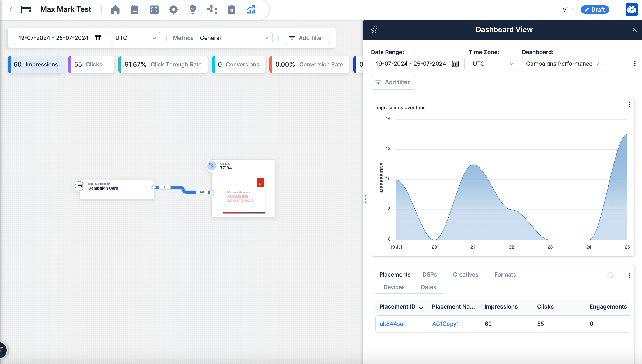
Task: Switch to the Placements tab
Action: 395,275
